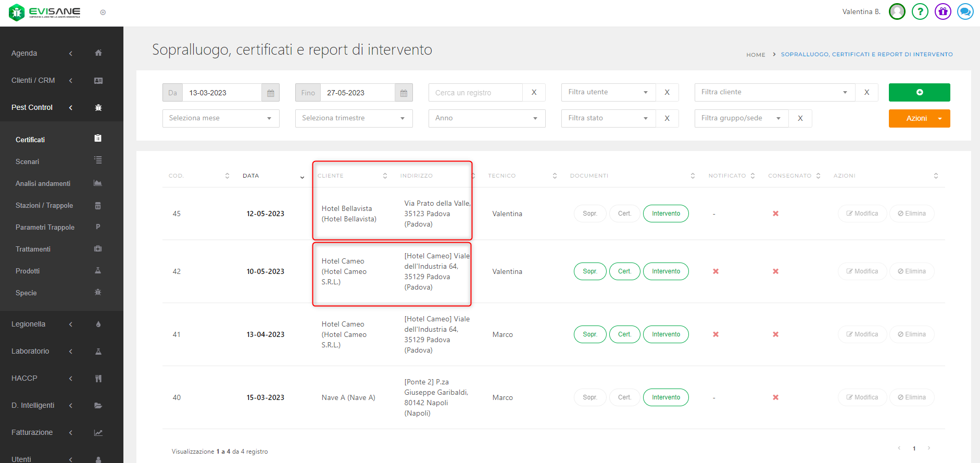Click Modifica for record 42

point(862,271)
